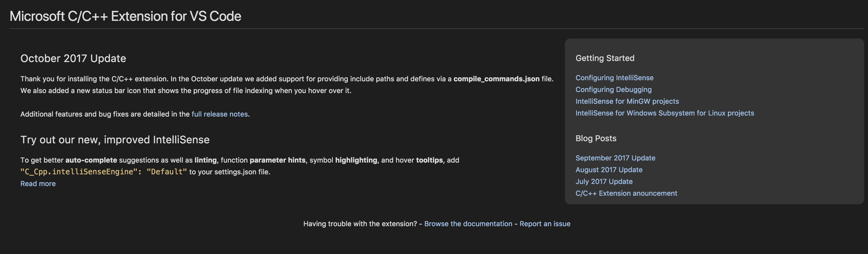Open the full release notes link

219,114
